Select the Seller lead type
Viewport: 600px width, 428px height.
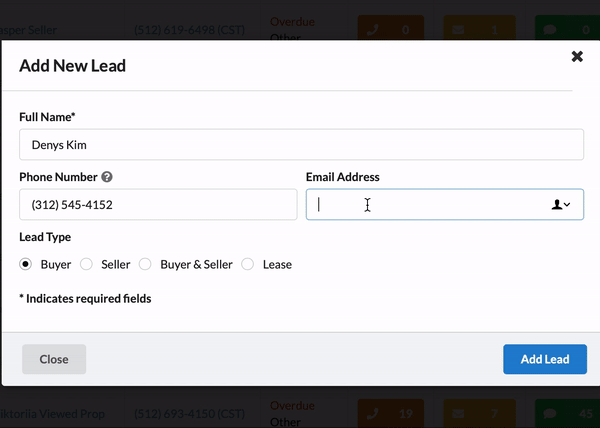[86, 265]
